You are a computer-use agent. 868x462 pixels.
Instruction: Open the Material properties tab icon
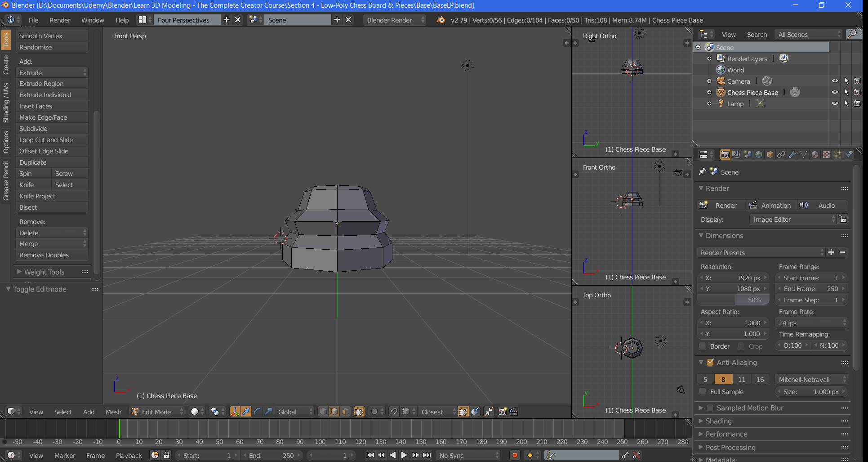(x=815, y=155)
